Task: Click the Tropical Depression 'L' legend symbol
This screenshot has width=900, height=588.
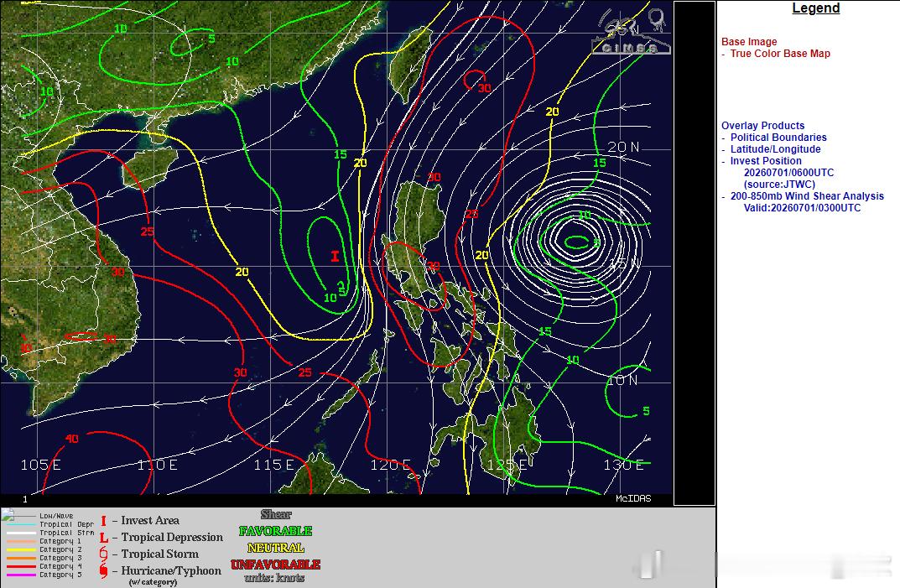Action: [104, 538]
